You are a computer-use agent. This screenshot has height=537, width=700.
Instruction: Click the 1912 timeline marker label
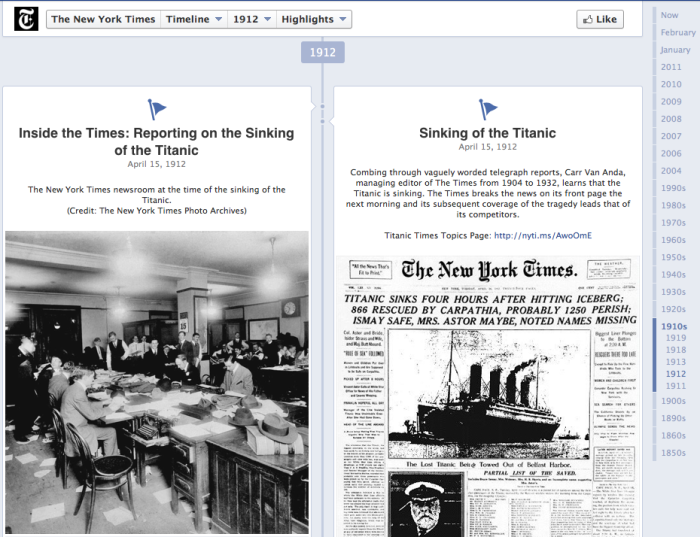pyautogui.click(x=322, y=52)
